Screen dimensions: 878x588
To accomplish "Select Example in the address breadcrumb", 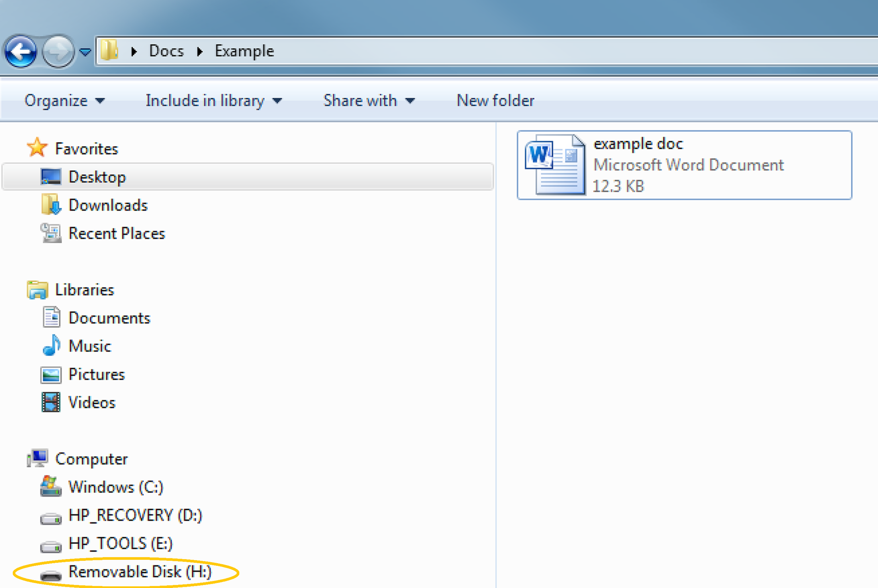I will [244, 51].
